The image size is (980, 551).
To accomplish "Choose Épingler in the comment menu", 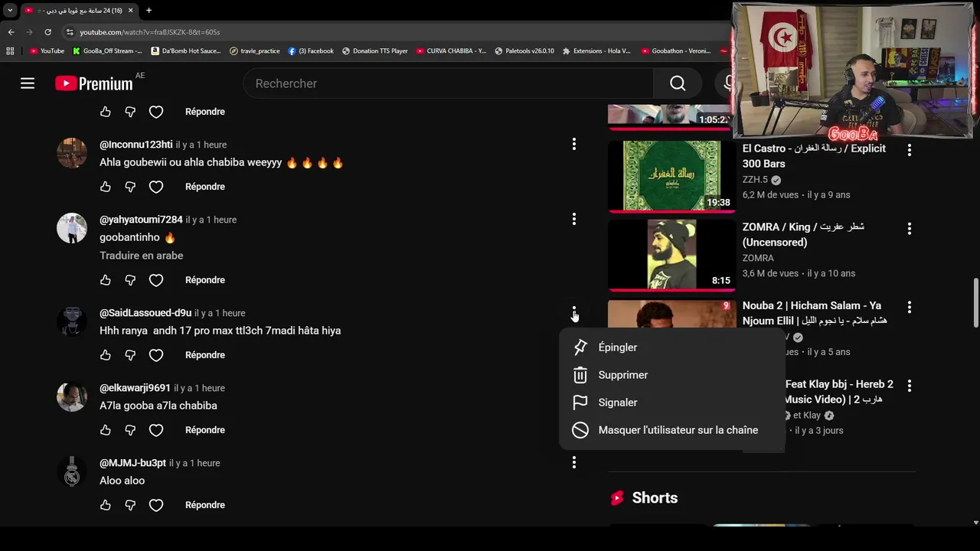I will point(673,347).
